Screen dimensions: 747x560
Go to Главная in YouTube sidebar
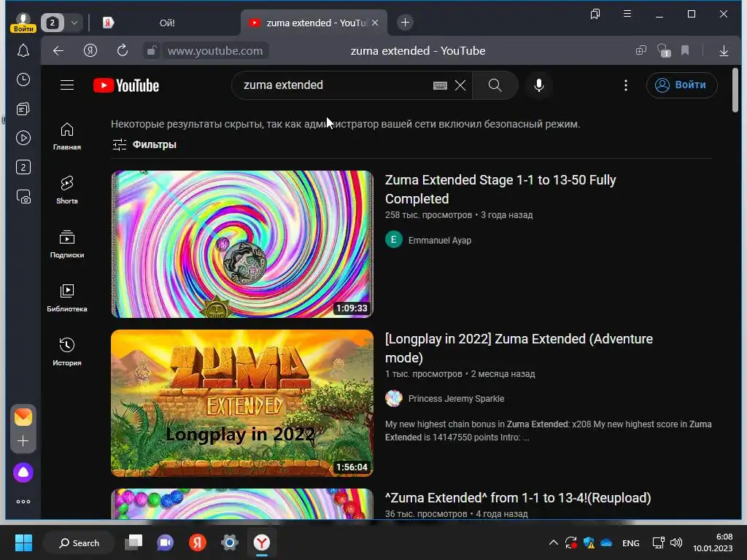tap(66, 136)
